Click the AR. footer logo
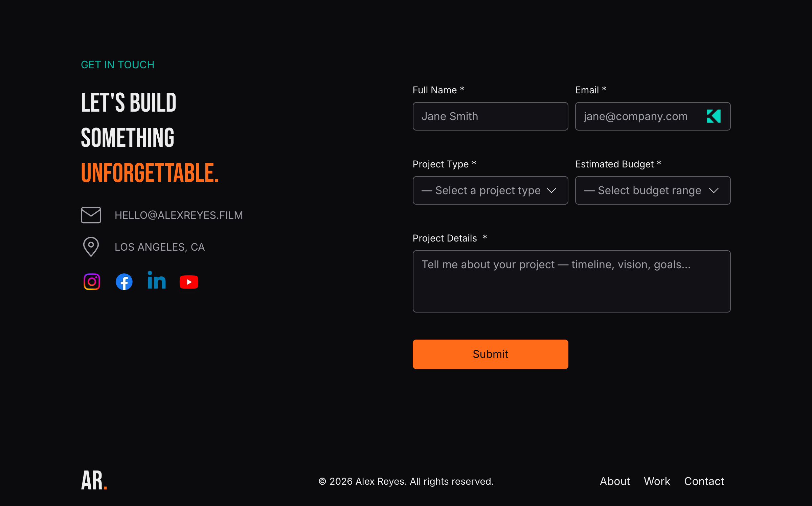 [94, 481]
